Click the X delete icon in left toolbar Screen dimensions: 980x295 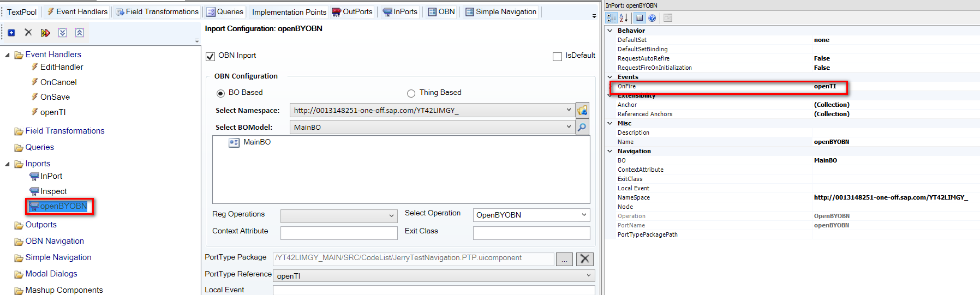tap(28, 33)
